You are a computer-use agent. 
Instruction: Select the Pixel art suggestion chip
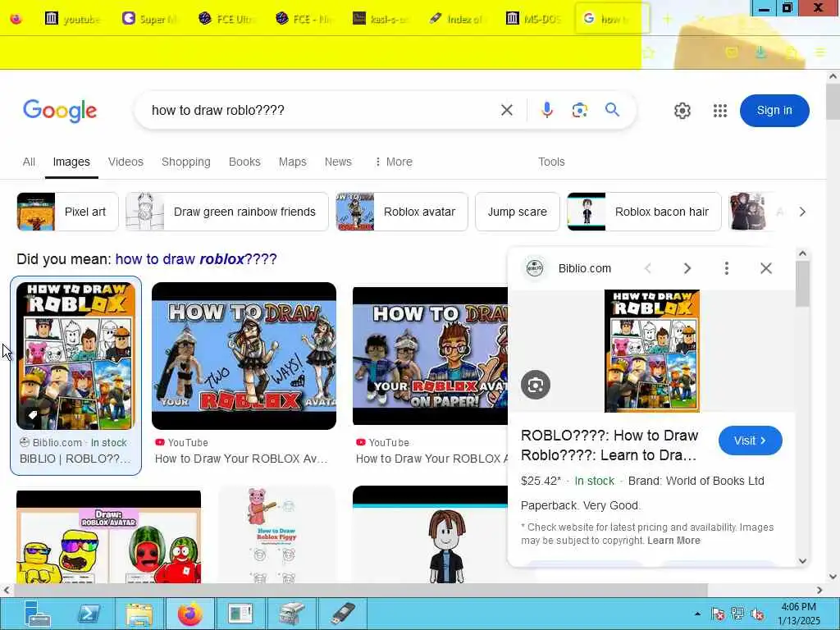[x=67, y=212]
